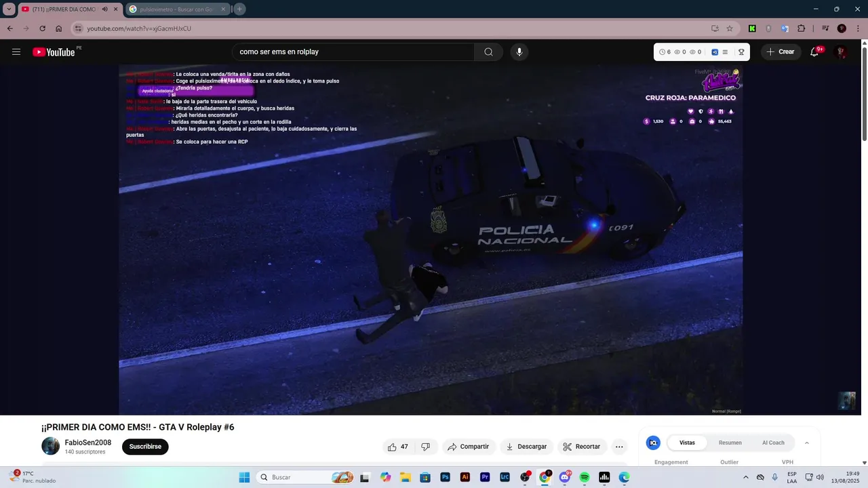Select the Resumen tab in vidIQ

730,443
